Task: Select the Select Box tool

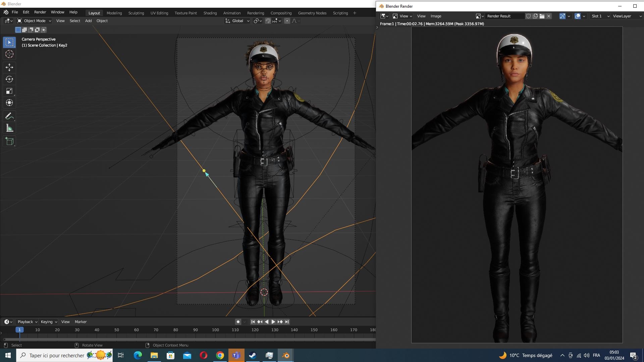Action: click(x=9, y=42)
